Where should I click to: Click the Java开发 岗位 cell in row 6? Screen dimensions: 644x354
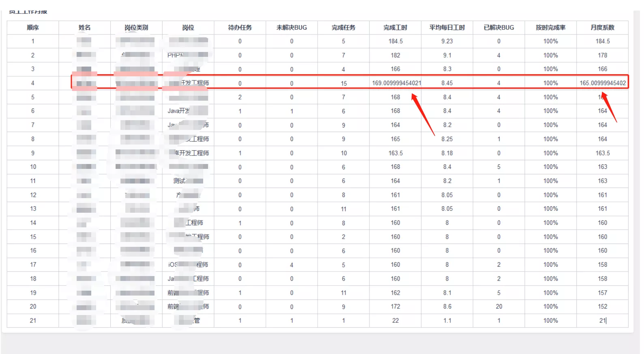coord(188,111)
